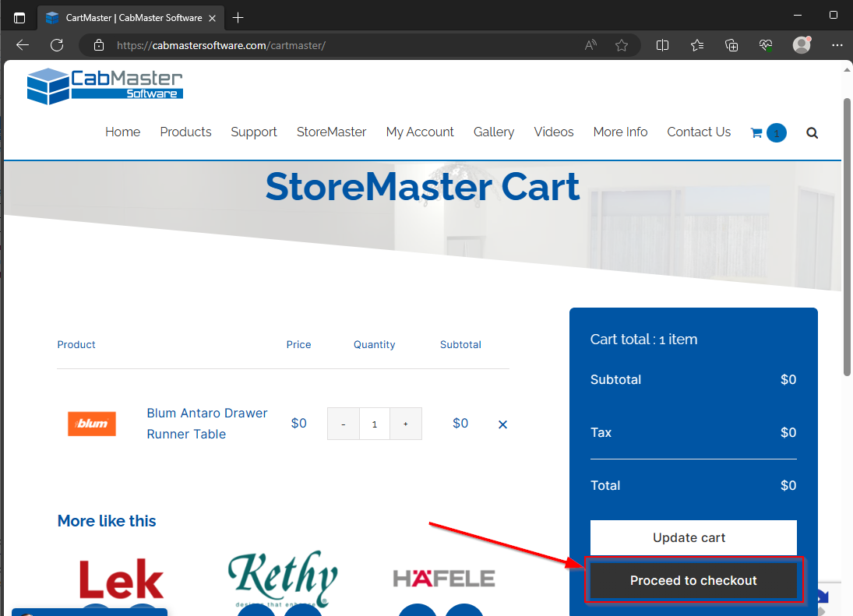Add this page to favorites with star icon
Screen dimensions: 853x616
(622, 45)
